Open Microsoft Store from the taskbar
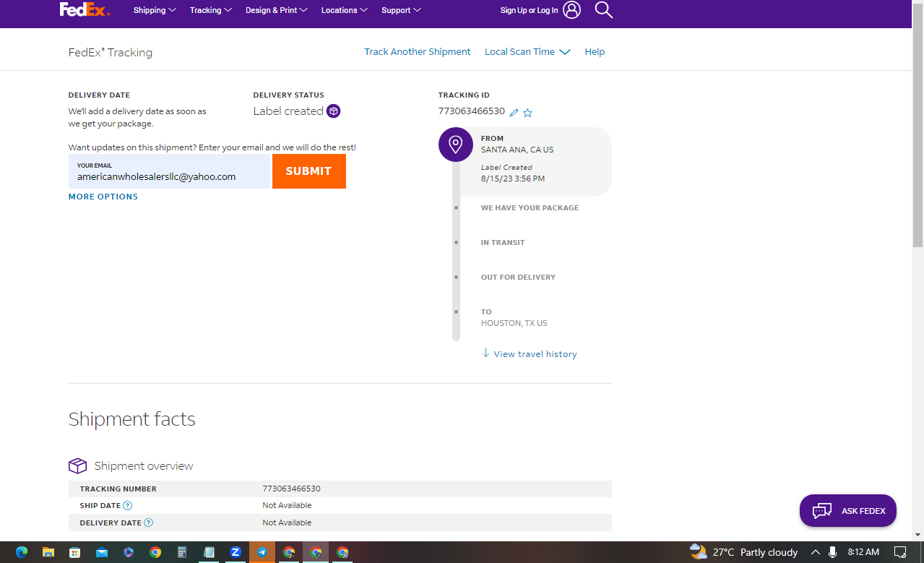The image size is (924, 563). point(74,552)
